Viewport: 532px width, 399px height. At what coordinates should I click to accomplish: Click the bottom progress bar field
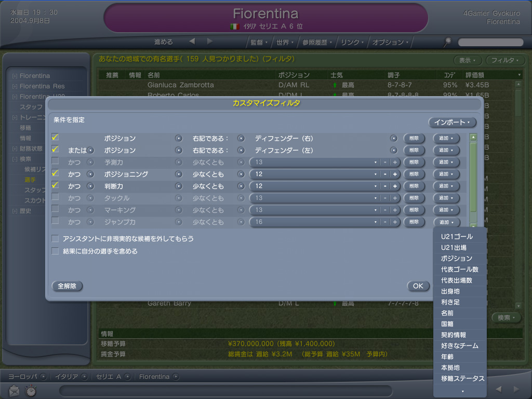coord(225,391)
